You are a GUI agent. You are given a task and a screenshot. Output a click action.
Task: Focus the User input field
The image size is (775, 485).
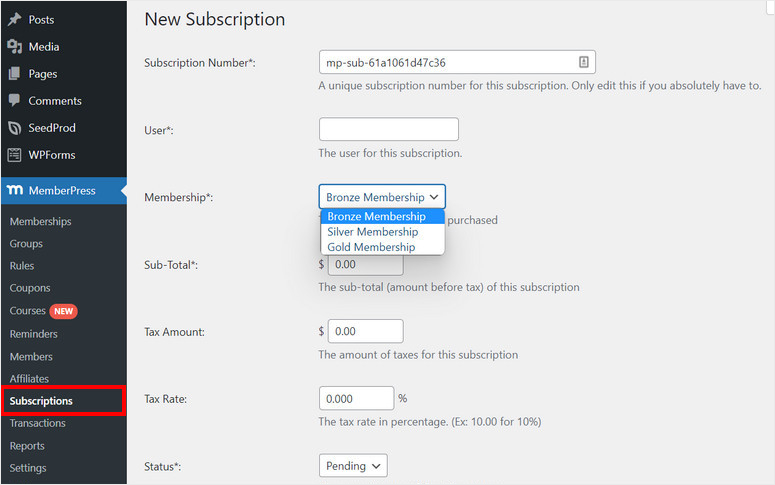(x=388, y=129)
